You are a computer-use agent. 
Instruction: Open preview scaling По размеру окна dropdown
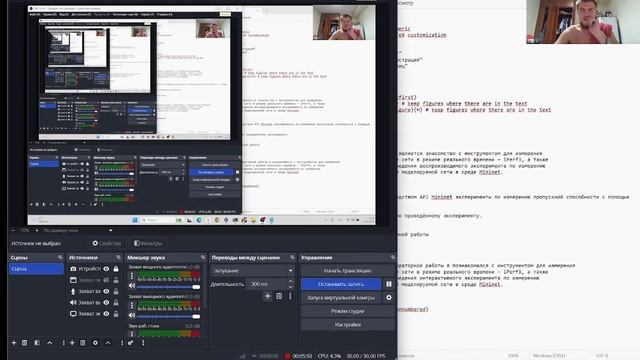tap(78, 231)
